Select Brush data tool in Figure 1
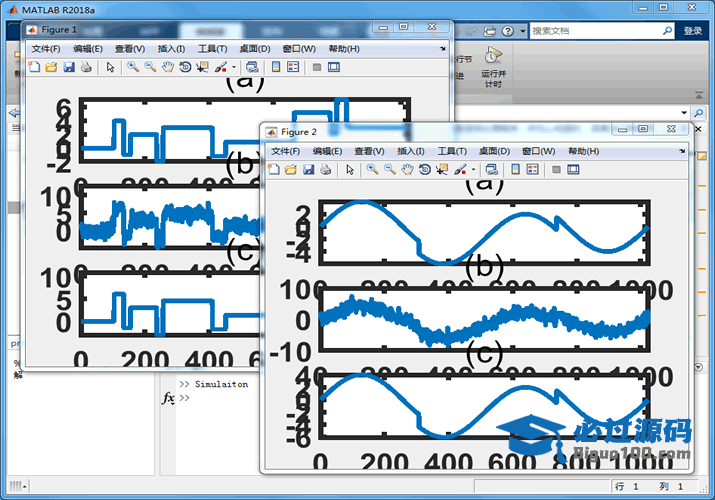 221,67
